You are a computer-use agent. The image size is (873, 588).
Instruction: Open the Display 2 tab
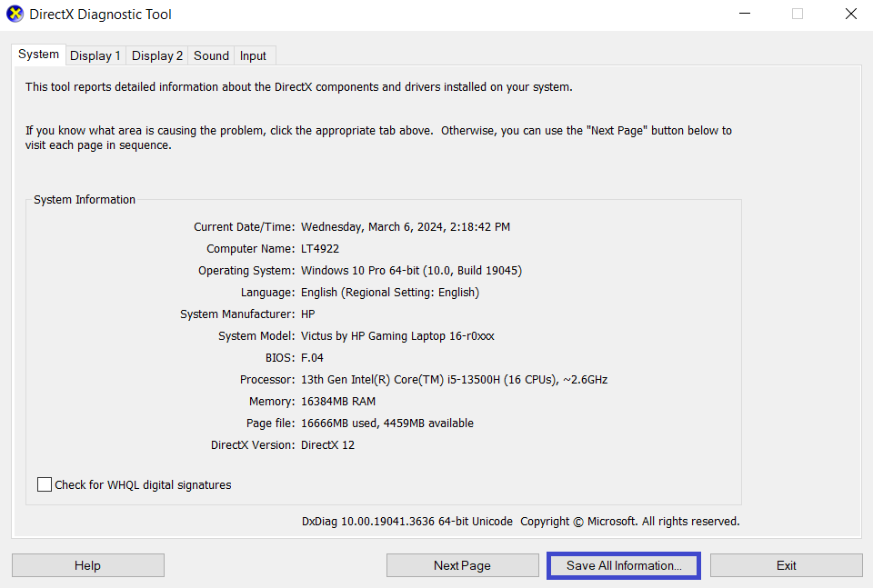click(x=157, y=55)
